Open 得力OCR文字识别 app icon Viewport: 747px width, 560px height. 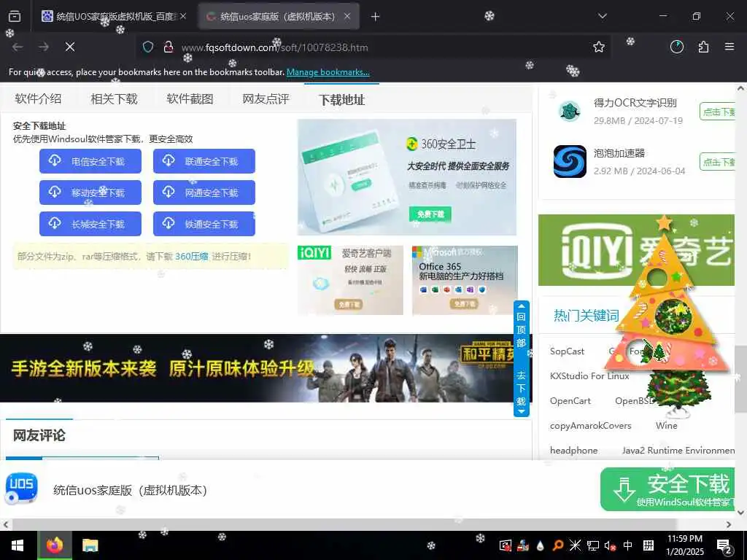[570, 112]
